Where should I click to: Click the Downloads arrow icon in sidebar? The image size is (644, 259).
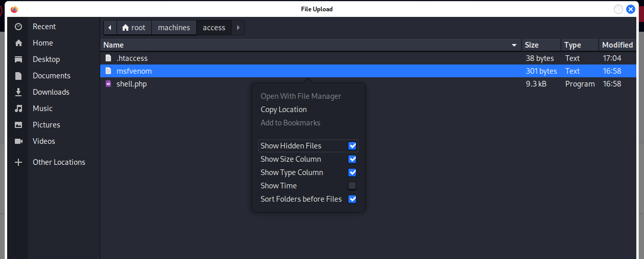click(18, 92)
